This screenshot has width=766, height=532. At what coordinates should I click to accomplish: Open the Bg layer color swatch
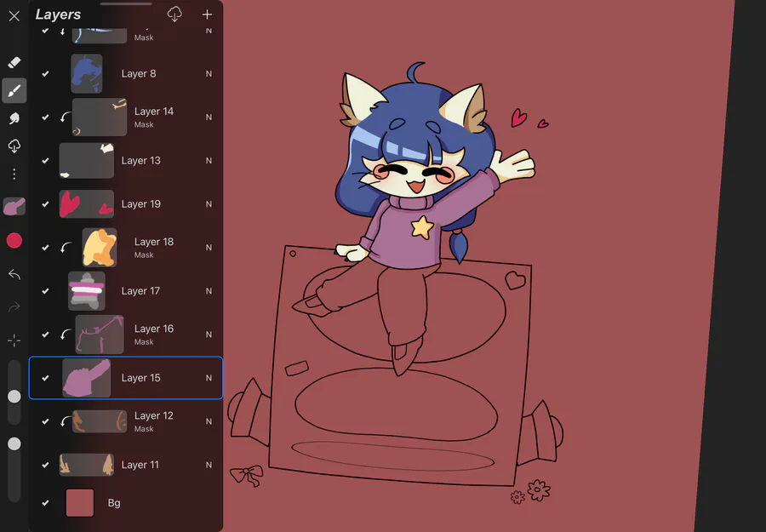pyautogui.click(x=80, y=503)
